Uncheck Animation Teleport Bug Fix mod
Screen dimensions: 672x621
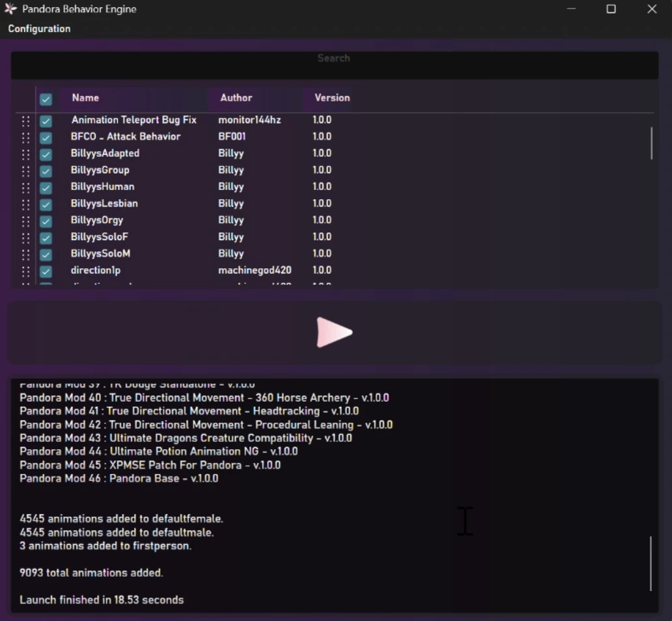(x=46, y=121)
